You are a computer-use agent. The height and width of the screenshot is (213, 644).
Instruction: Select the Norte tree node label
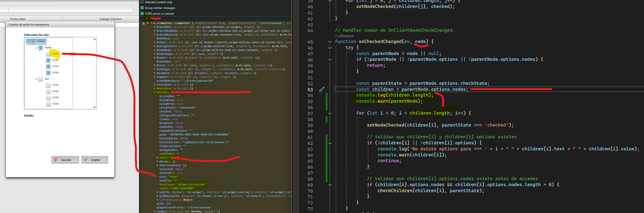(48, 48)
